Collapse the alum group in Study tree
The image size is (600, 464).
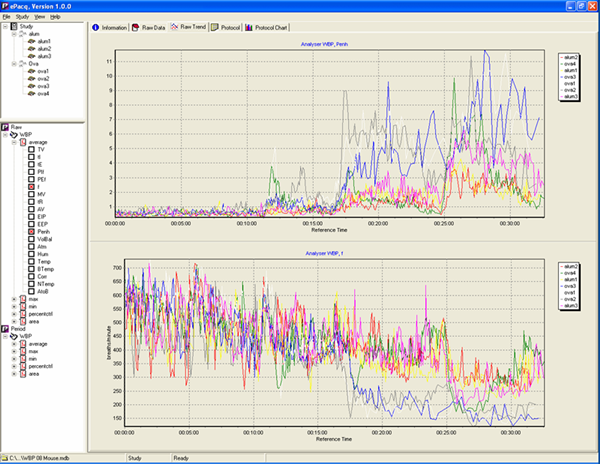(x=11, y=34)
